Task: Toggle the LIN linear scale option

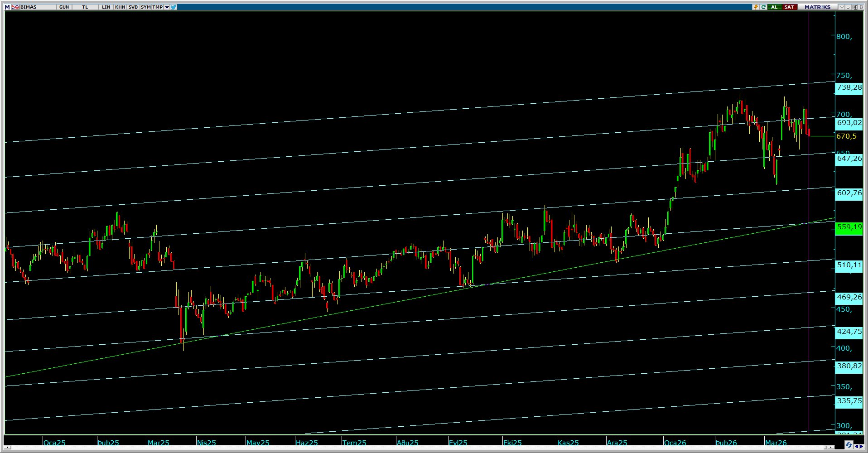Action: [x=106, y=7]
